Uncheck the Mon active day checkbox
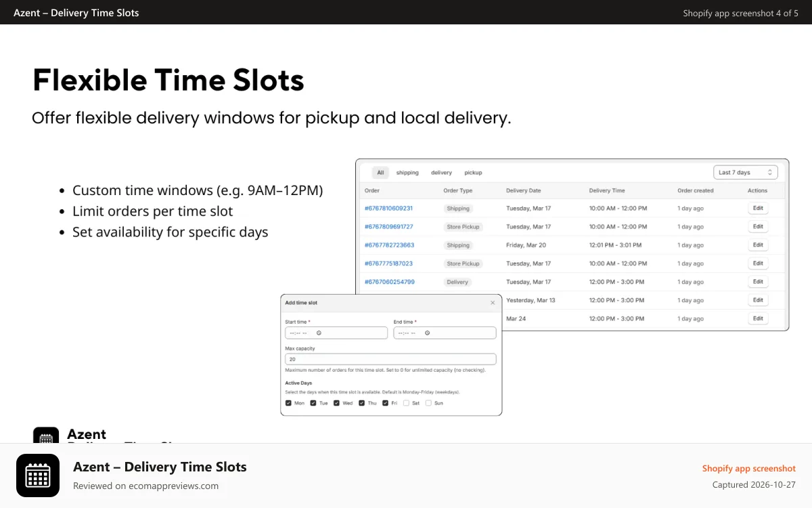The height and width of the screenshot is (508, 812). pos(289,403)
